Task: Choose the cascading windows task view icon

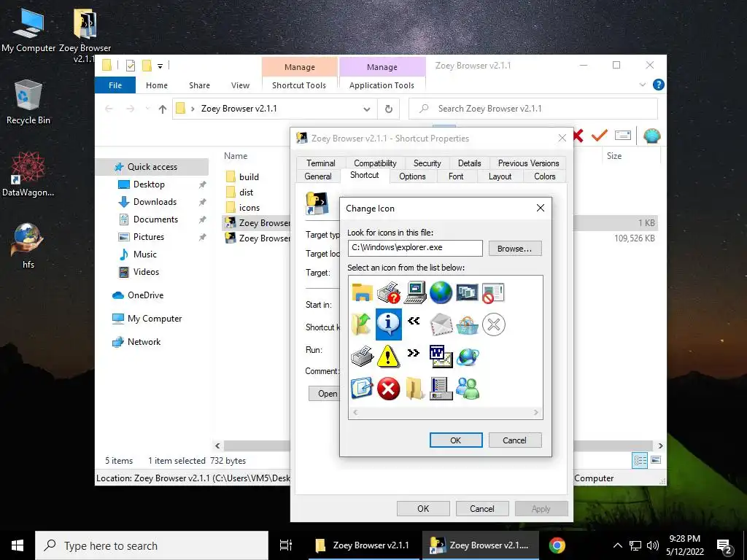Action: point(467,292)
